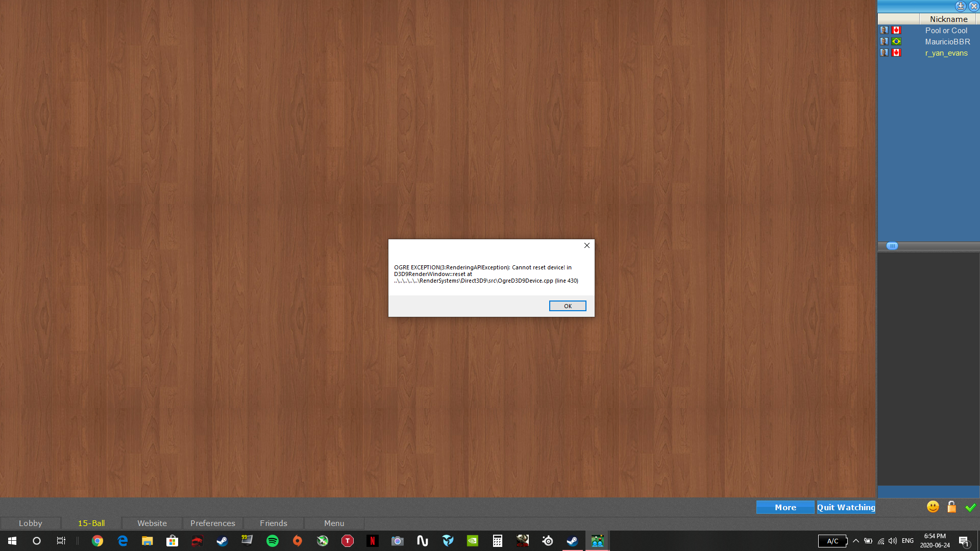The width and height of the screenshot is (980, 551).
Task: Select player r_yan_evans
Action: (x=946, y=53)
